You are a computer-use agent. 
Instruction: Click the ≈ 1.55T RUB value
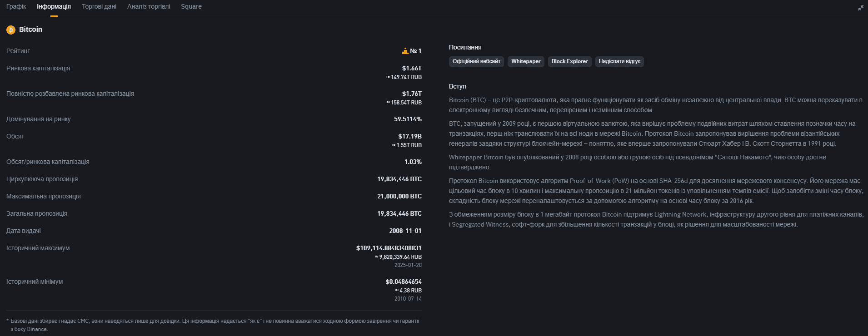tap(407, 145)
